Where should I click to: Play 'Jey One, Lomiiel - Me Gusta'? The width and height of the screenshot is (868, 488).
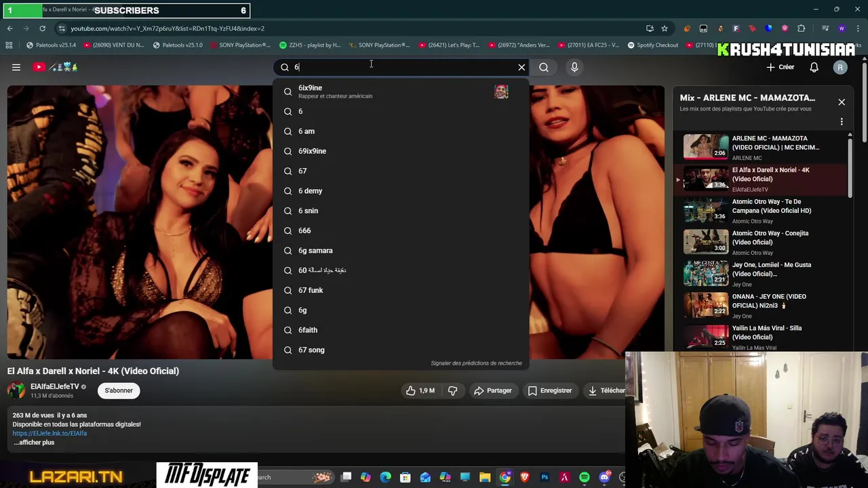pos(759,274)
